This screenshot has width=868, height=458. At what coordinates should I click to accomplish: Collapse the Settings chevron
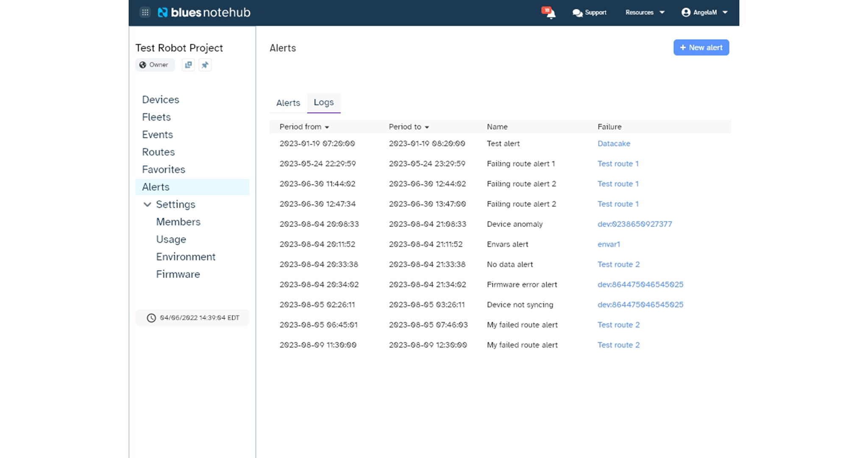tap(147, 204)
